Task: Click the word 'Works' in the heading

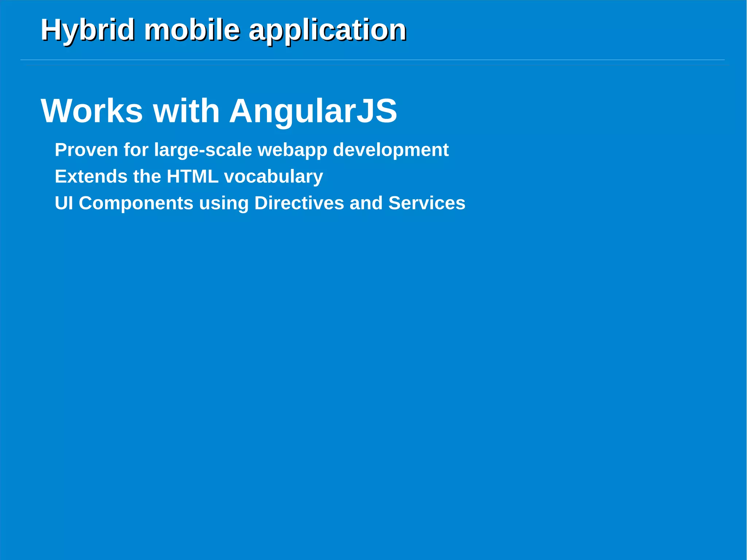Action: click(92, 111)
